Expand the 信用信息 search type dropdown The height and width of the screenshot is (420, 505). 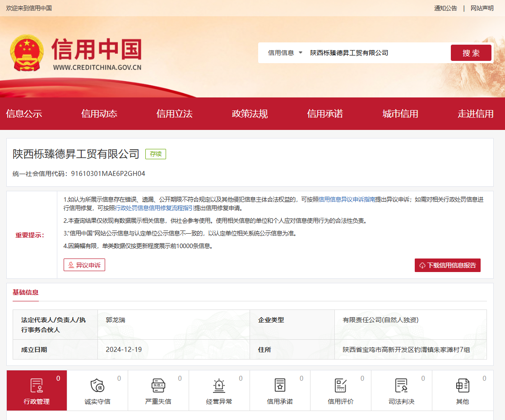click(285, 53)
